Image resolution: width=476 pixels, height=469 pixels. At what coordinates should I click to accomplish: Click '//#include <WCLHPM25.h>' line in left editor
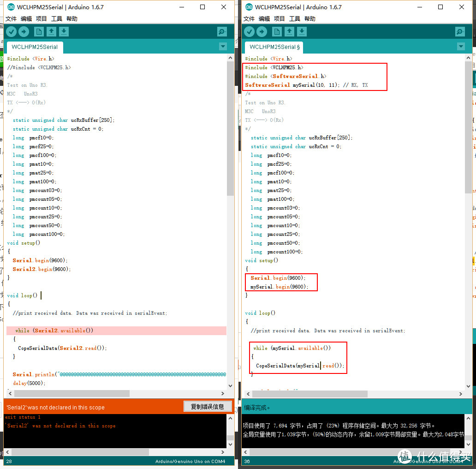tap(39, 67)
